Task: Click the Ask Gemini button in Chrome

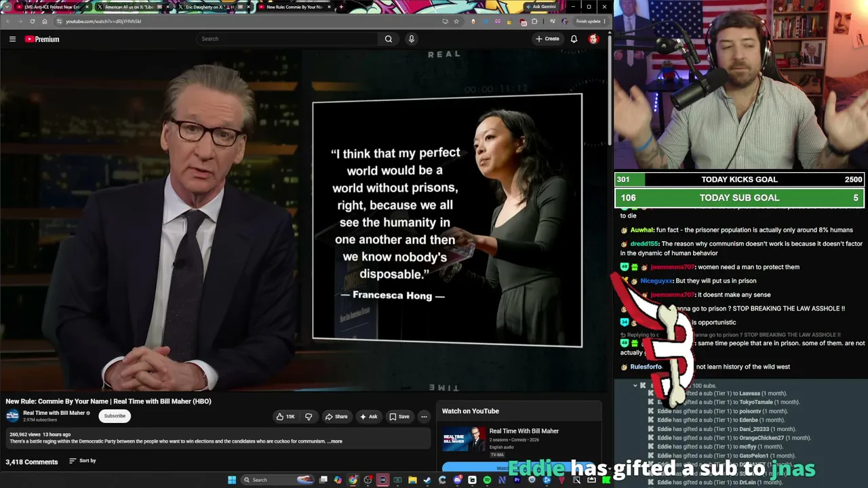Action: pos(541,7)
